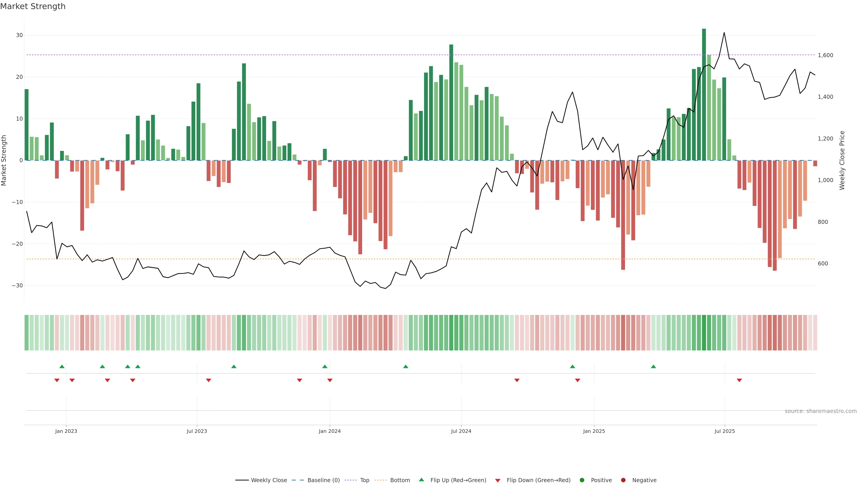Click the tallest green bar above 30
868x488 pixels.
pos(704,94)
